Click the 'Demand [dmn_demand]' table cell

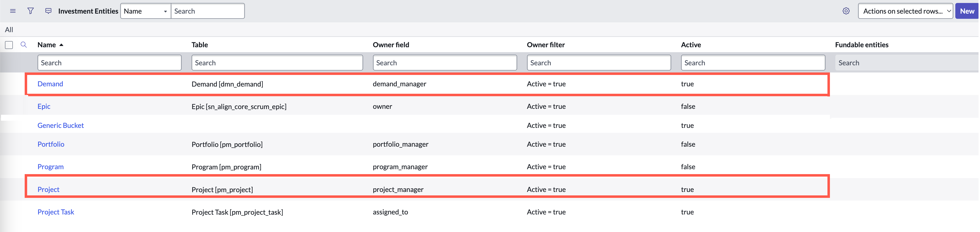coord(227,84)
